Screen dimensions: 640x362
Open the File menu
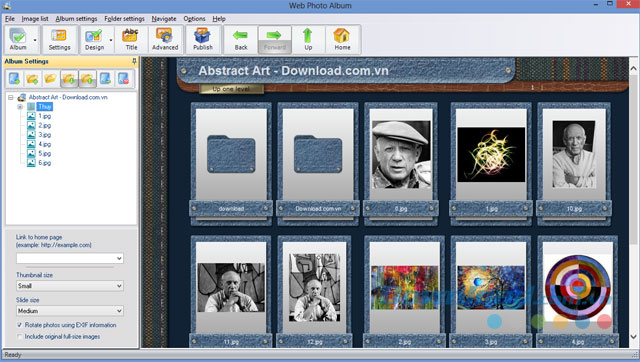click(10, 19)
